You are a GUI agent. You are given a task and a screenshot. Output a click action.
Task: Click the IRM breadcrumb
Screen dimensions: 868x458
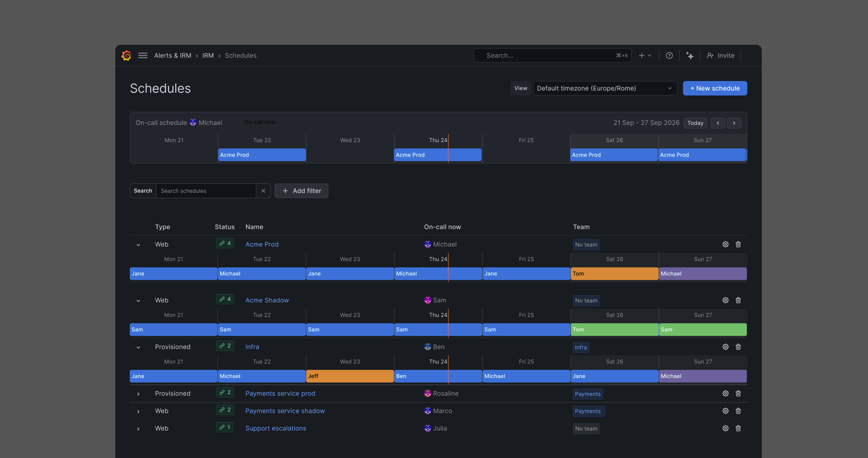208,55
